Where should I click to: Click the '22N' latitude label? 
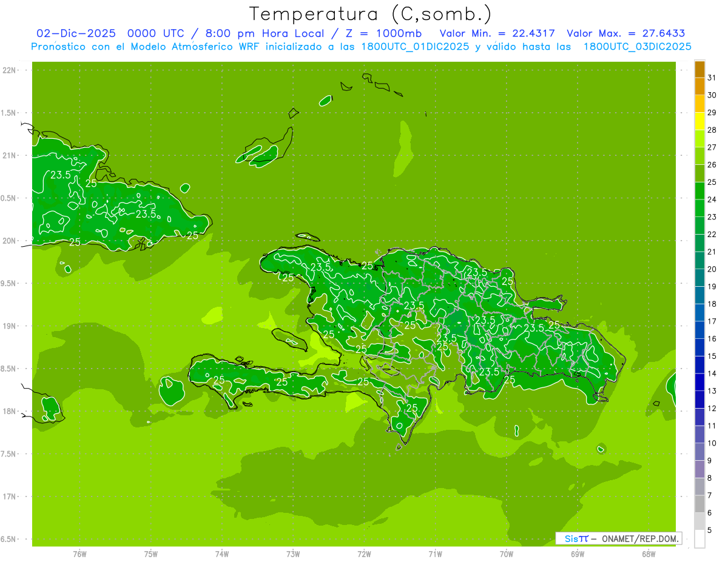coord(10,70)
